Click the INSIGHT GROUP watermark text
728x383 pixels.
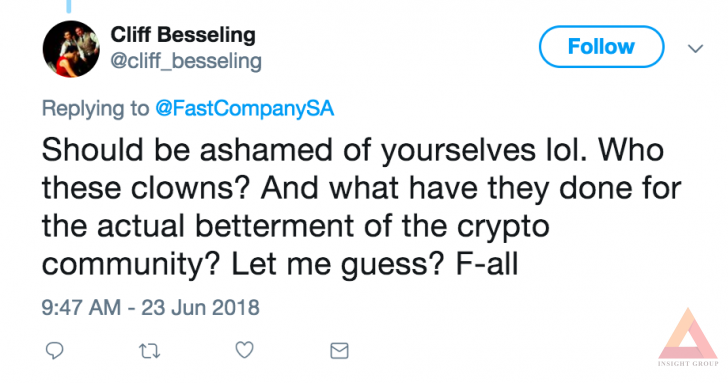click(x=688, y=364)
